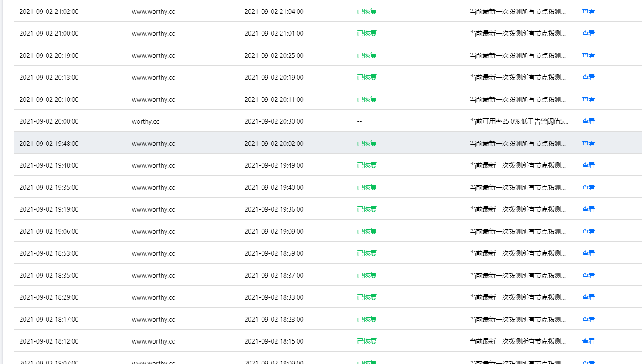
Task: Click end time 2021-09-02 19:09:00
Action: tap(274, 232)
